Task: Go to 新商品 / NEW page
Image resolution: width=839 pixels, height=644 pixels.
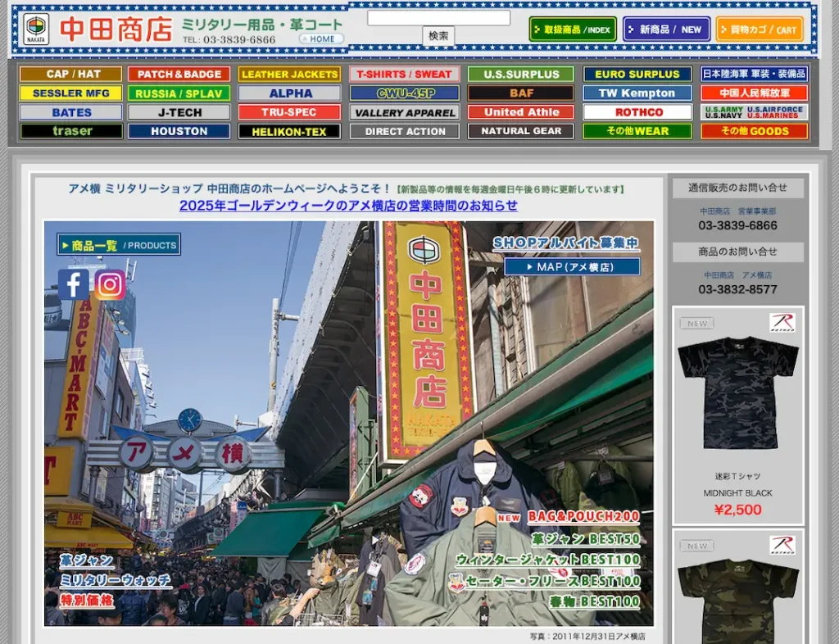Action: point(666,29)
